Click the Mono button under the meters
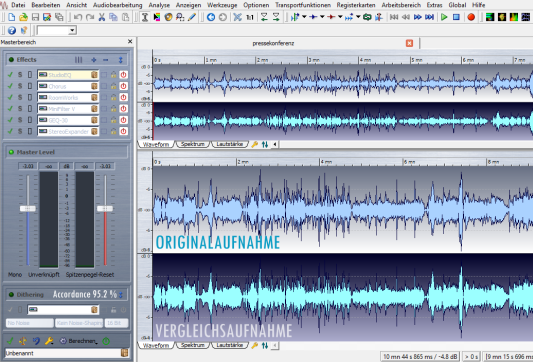This screenshot has width=533, height=362. 15,275
